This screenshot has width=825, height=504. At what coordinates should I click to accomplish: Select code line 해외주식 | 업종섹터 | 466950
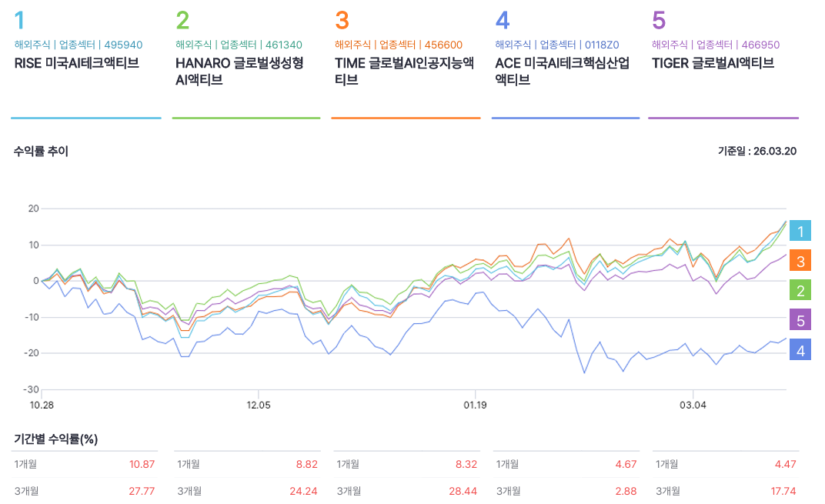pyautogui.click(x=716, y=45)
